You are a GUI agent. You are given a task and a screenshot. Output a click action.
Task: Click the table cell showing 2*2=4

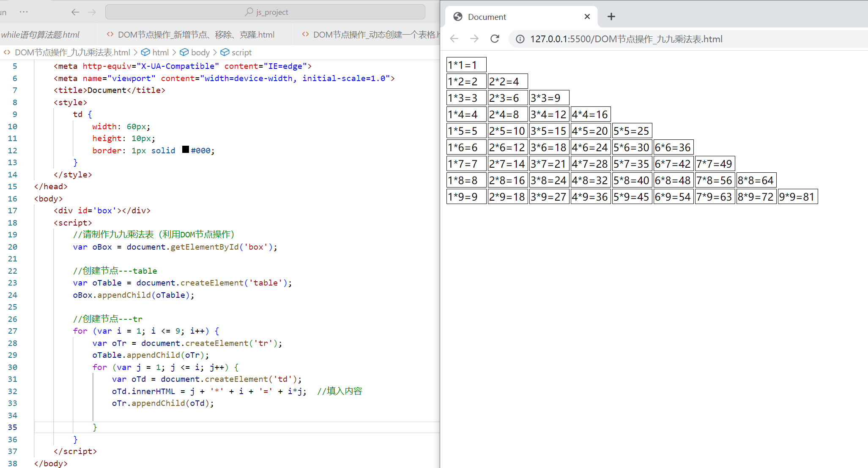coord(508,81)
